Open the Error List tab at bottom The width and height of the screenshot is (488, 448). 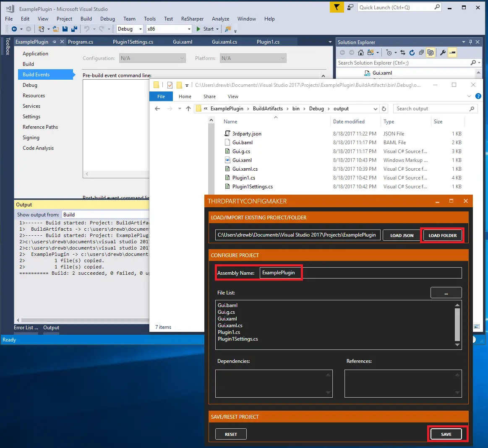click(26, 328)
